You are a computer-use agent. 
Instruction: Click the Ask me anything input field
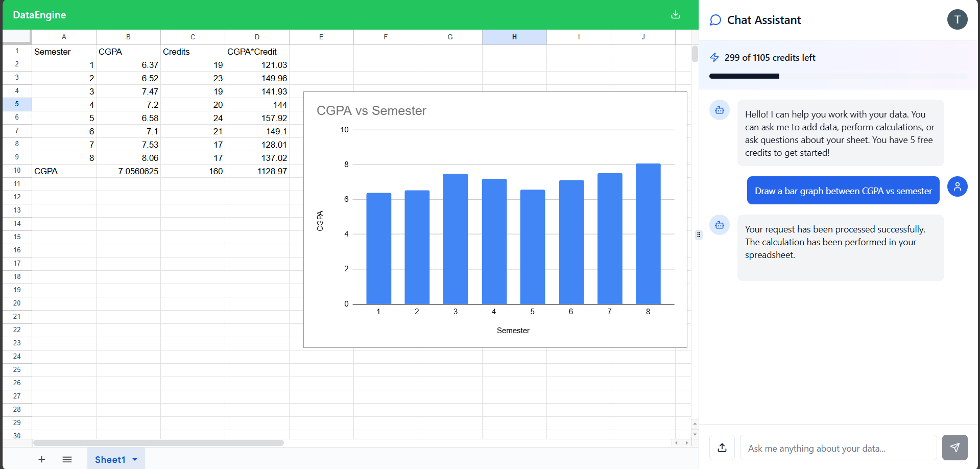pyautogui.click(x=838, y=448)
